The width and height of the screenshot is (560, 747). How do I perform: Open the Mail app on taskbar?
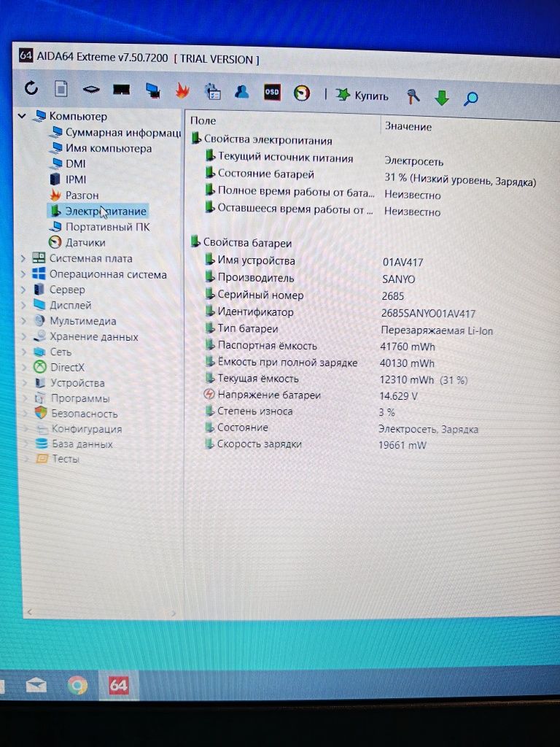pyautogui.click(x=36, y=686)
